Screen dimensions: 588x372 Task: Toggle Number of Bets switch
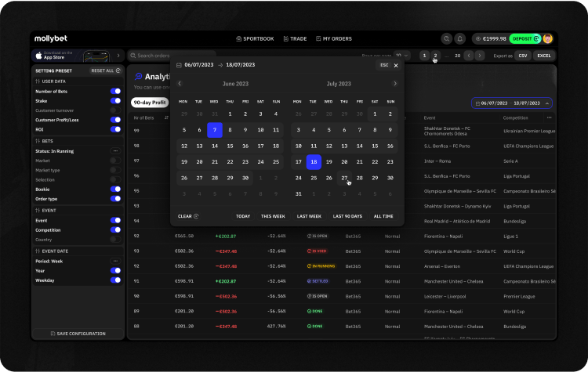tap(115, 92)
